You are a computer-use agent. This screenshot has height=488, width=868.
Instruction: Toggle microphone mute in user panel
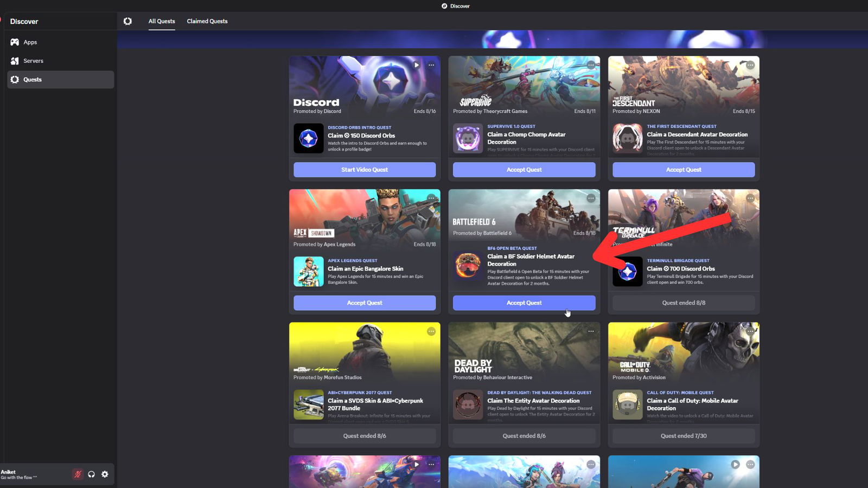78,474
